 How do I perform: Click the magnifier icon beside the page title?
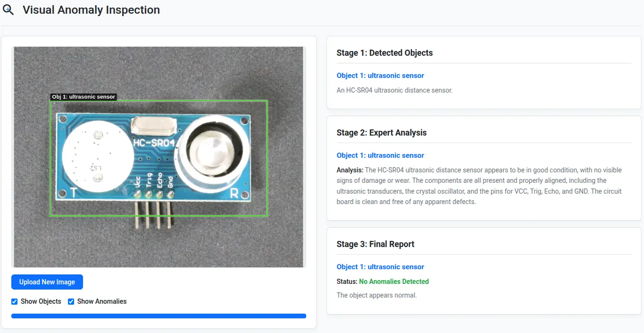coord(8,9)
